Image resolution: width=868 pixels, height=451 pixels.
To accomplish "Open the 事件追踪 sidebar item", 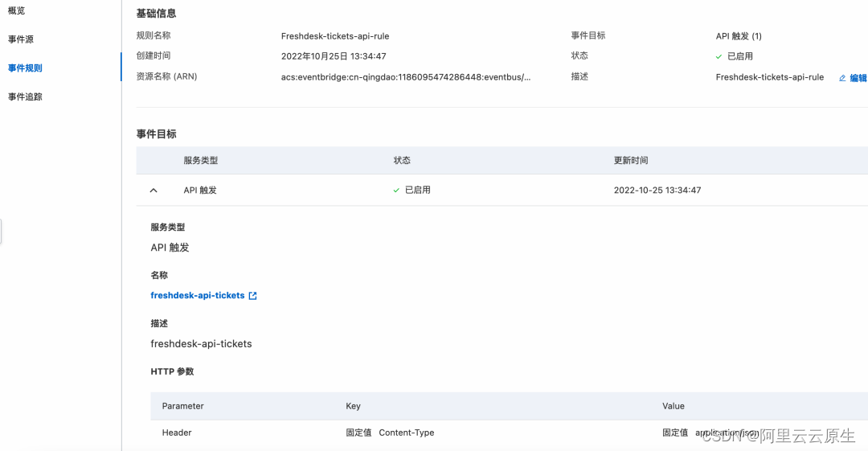I will [25, 97].
